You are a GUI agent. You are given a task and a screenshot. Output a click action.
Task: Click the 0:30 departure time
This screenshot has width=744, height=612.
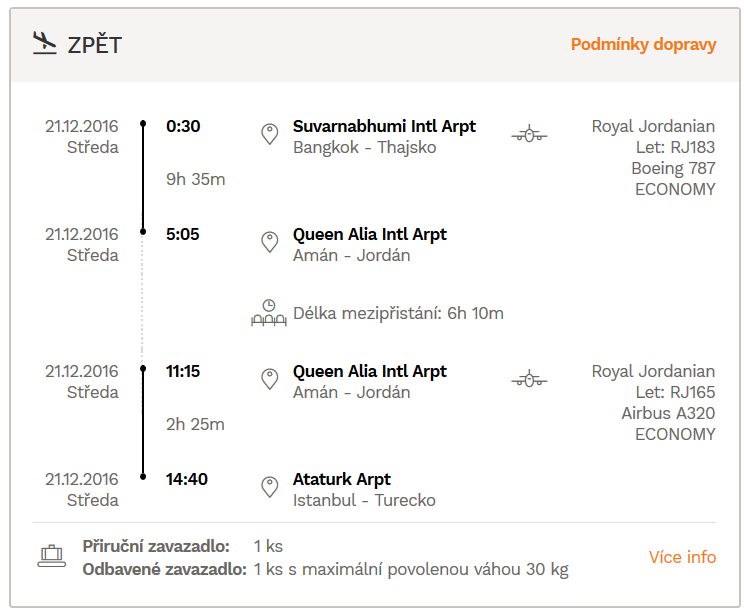point(183,126)
